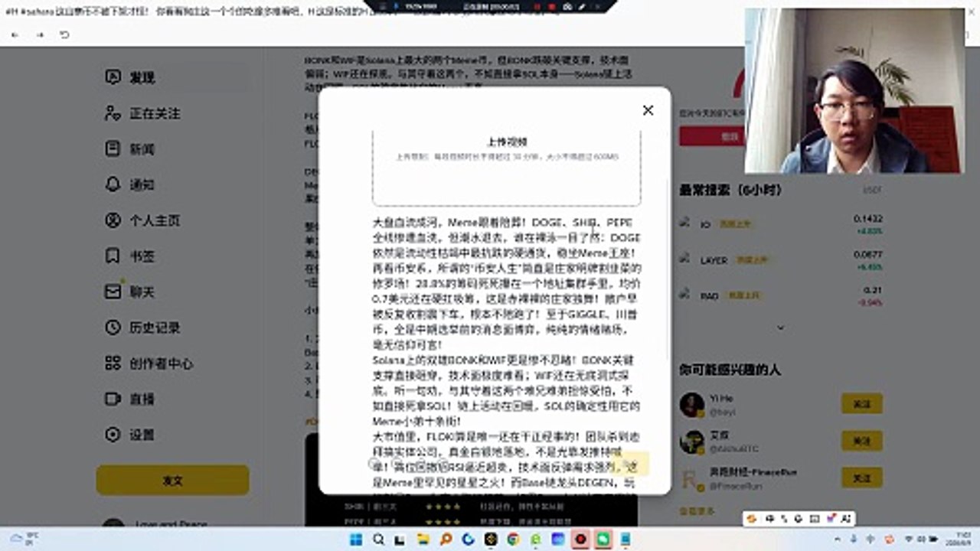Click the browser forward arrow

(40, 35)
